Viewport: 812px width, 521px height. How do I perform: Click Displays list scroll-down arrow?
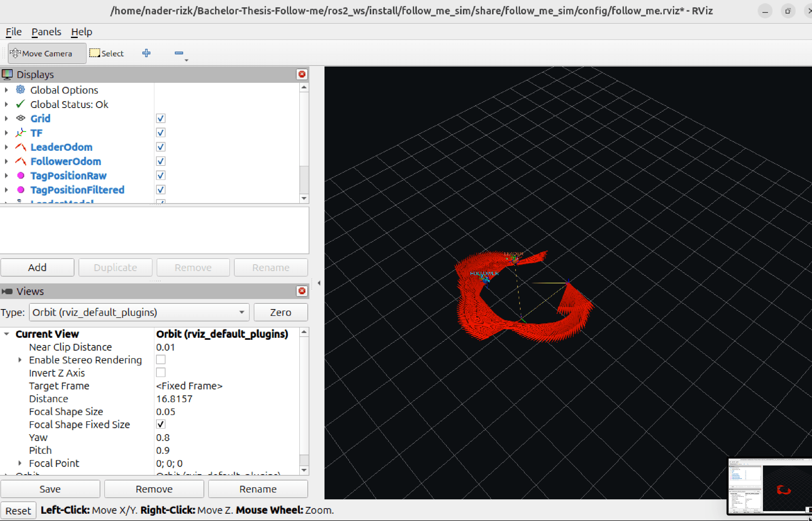pyautogui.click(x=304, y=198)
